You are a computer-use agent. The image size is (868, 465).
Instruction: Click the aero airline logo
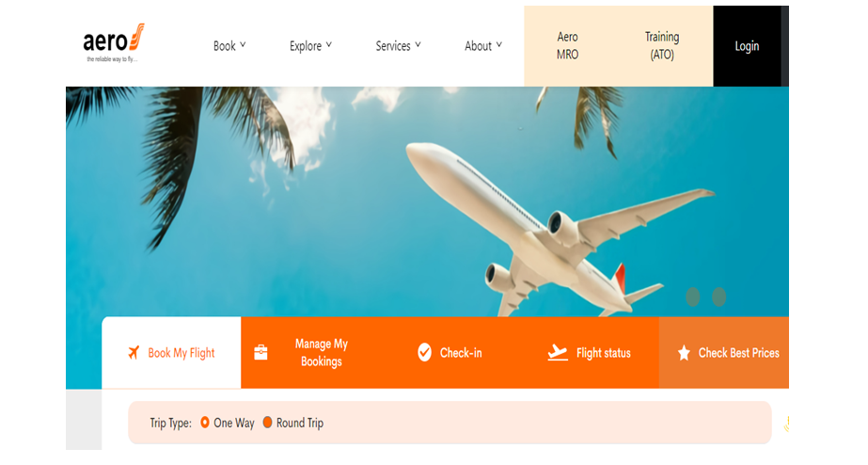[x=114, y=43]
